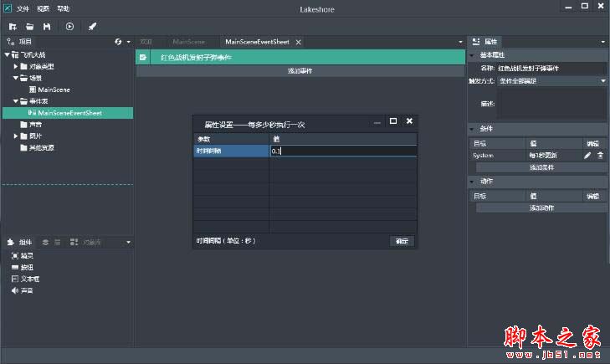Click the MainScene scene file icon

33,90
